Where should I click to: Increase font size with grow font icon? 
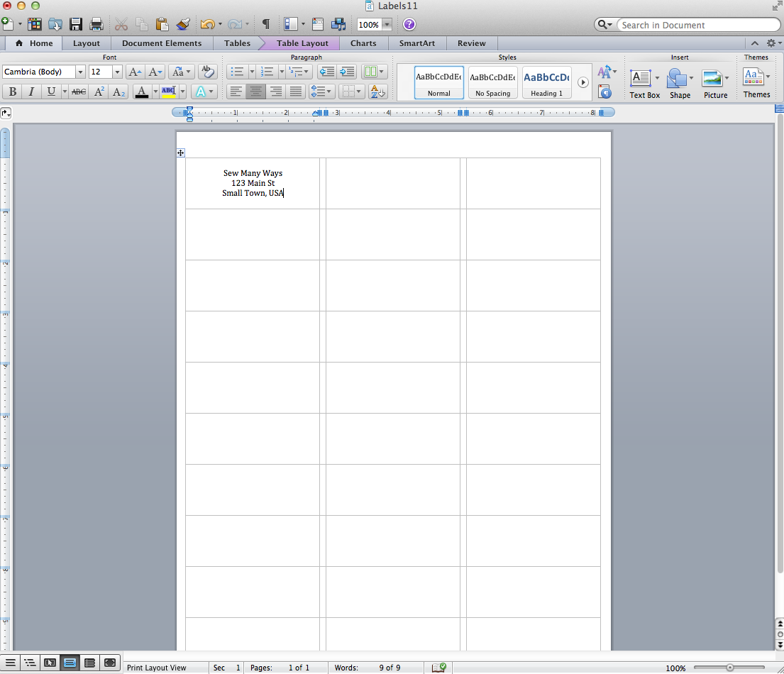(x=135, y=72)
